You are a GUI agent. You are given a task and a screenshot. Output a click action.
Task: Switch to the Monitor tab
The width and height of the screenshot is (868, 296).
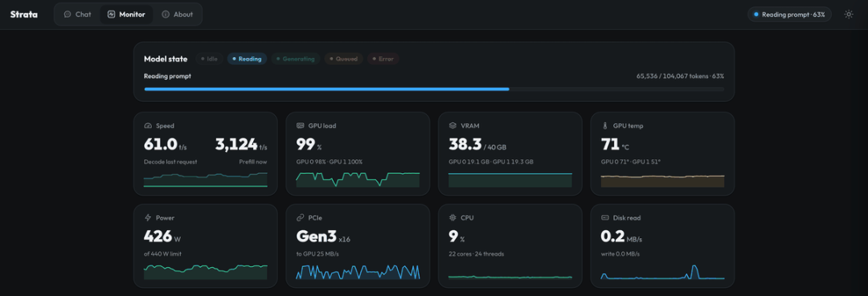(126, 14)
